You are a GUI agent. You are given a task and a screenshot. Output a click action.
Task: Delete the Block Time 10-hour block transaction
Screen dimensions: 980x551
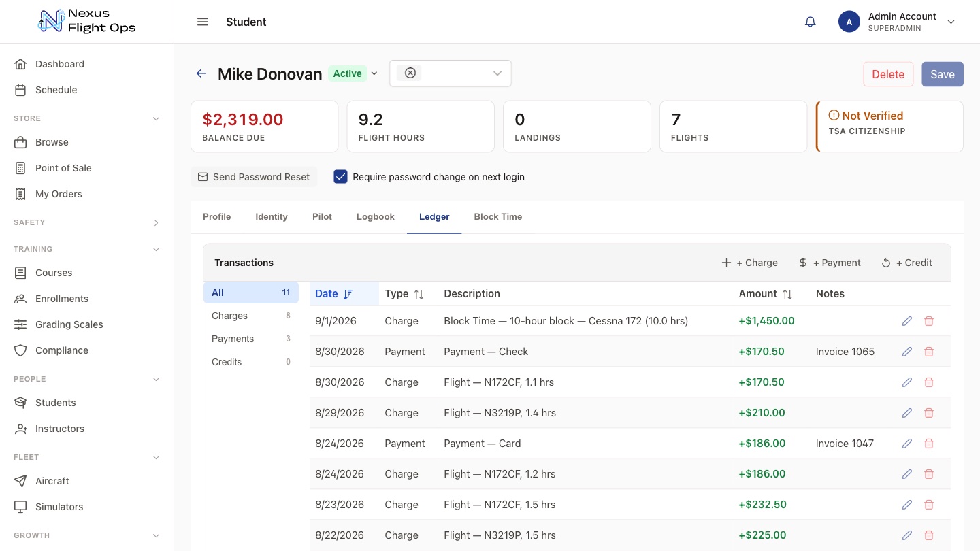tap(929, 321)
